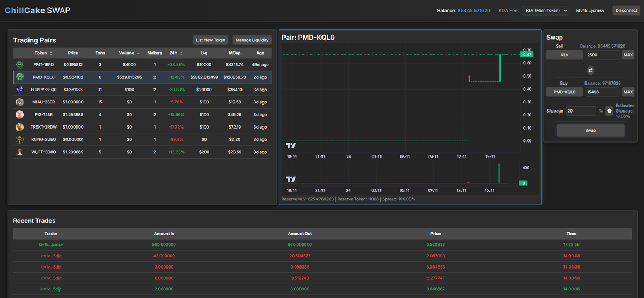
Task: Select the MIAU-330R trading pair
Action: [142, 102]
